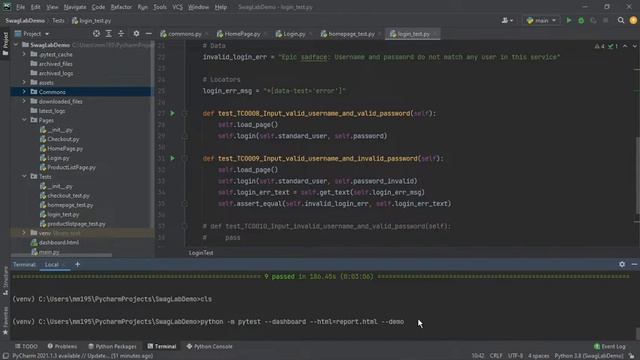Expand the assets folder
Screen dimensions: 640x360
pos(24,82)
